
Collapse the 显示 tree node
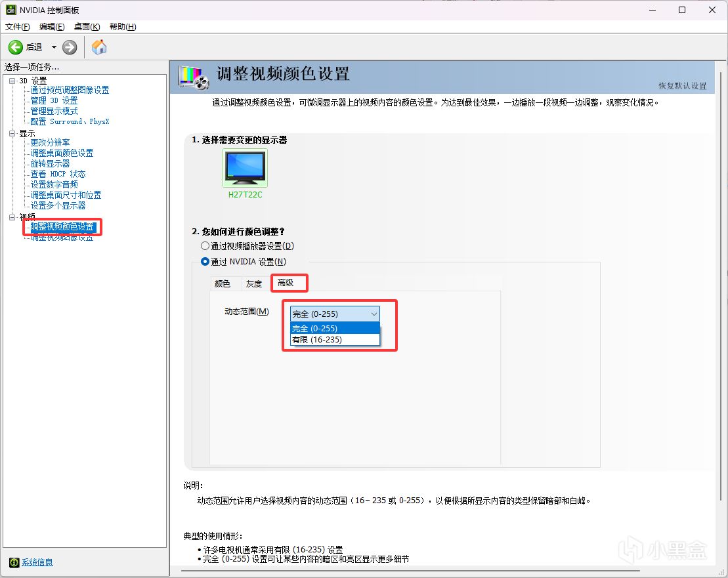point(12,134)
